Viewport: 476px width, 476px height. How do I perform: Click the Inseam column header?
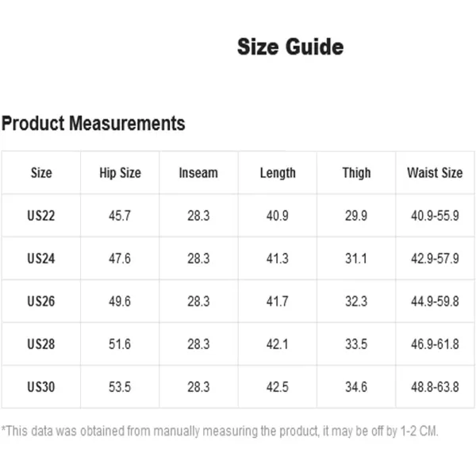click(198, 173)
